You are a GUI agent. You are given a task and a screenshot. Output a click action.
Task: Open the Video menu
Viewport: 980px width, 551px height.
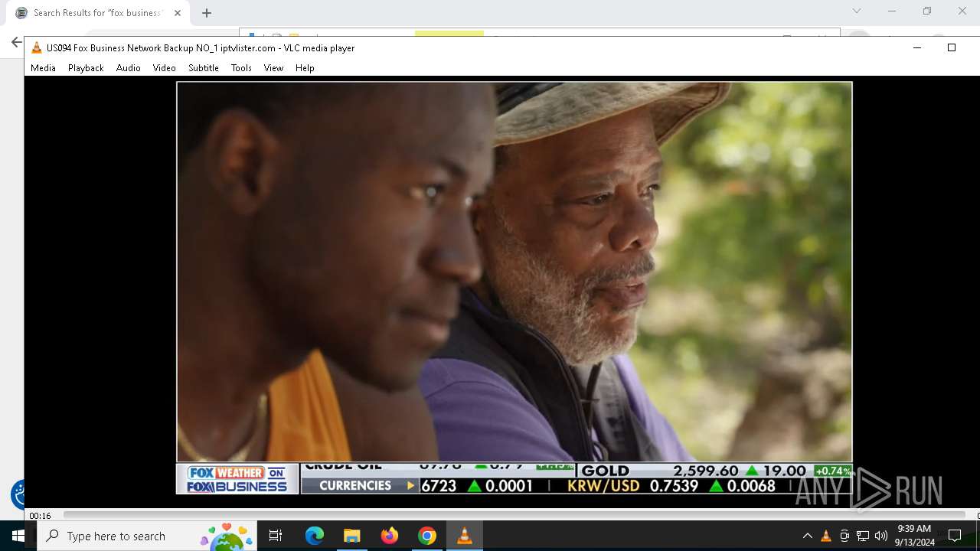[164, 68]
